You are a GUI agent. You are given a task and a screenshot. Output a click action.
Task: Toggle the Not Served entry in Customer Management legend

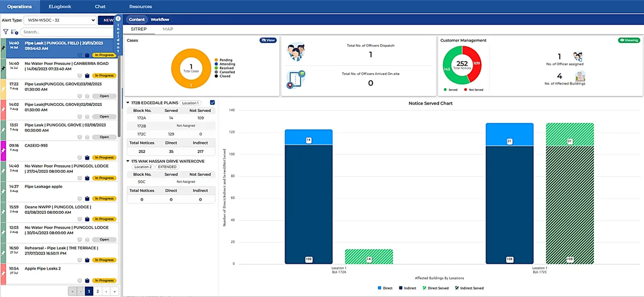(473, 90)
